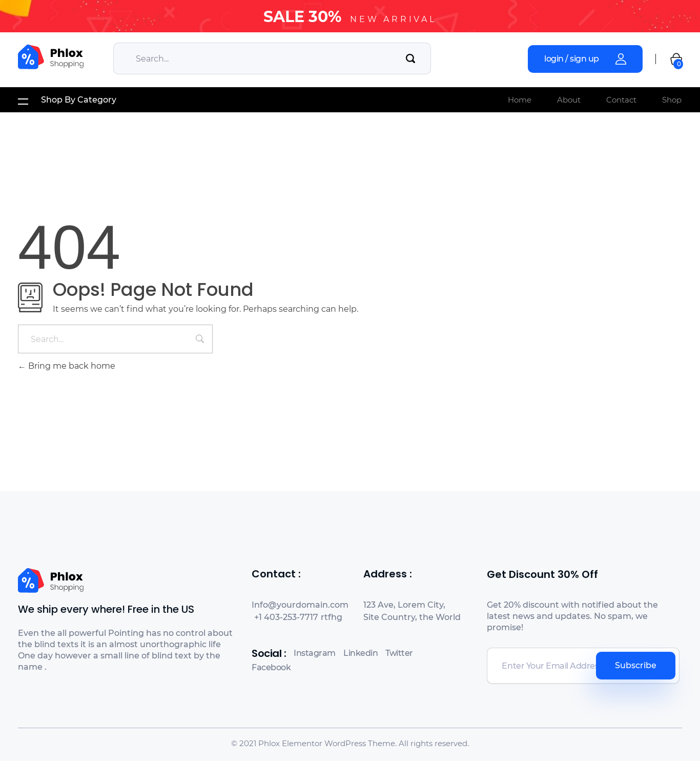This screenshot has height=761, width=700.
Task: Click the Phlox logo in the footer
Action: 51,580
